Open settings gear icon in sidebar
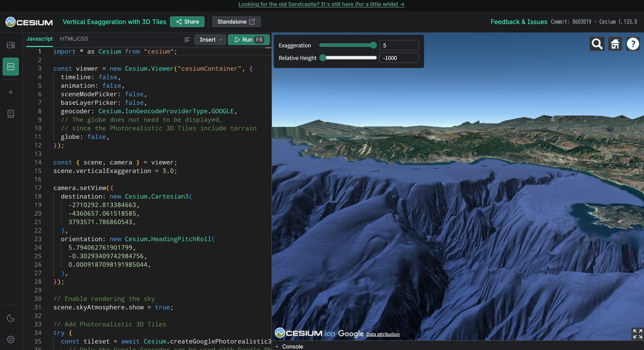This screenshot has height=350, width=644. 11,339
